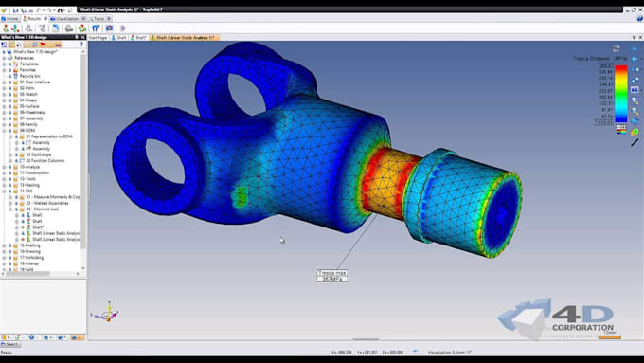The width and height of the screenshot is (644, 363).
Task: Click the blue clamp-shaped toolbar icon
Action: point(96,27)
